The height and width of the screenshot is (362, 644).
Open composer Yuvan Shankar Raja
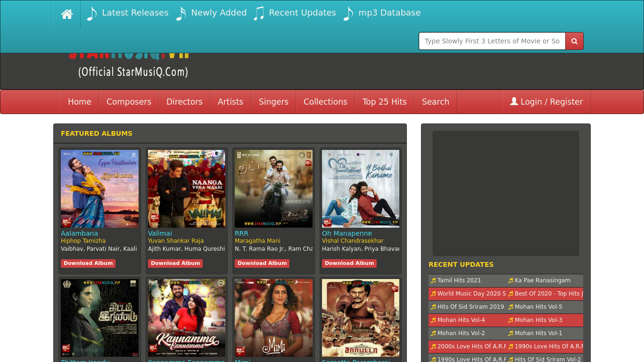pyautogui.click(x=176, y=241)
